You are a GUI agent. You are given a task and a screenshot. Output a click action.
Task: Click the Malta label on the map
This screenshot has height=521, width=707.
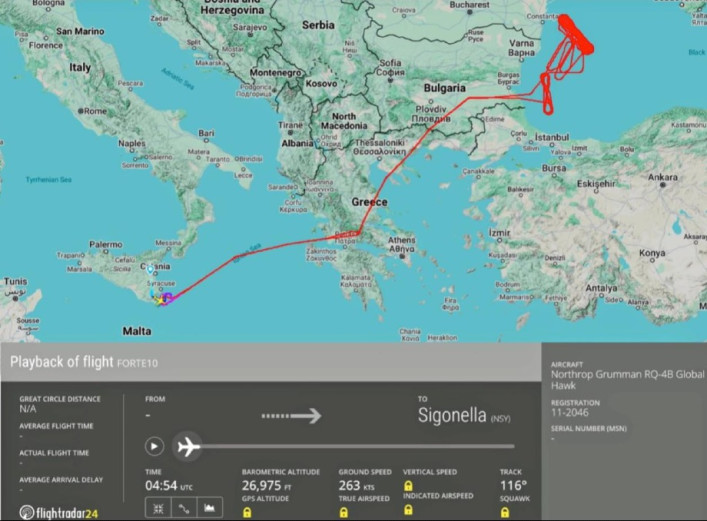click(135, 330)
